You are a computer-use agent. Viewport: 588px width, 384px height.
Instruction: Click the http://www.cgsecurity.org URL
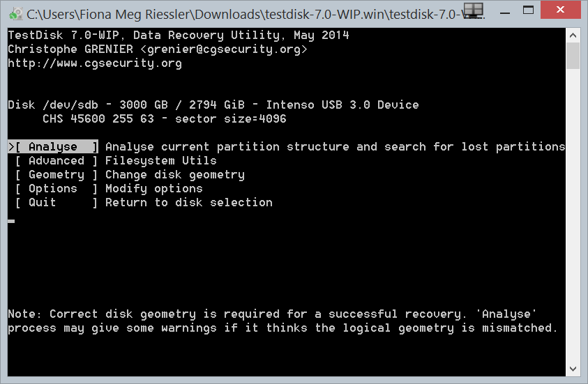click(95, 63)
